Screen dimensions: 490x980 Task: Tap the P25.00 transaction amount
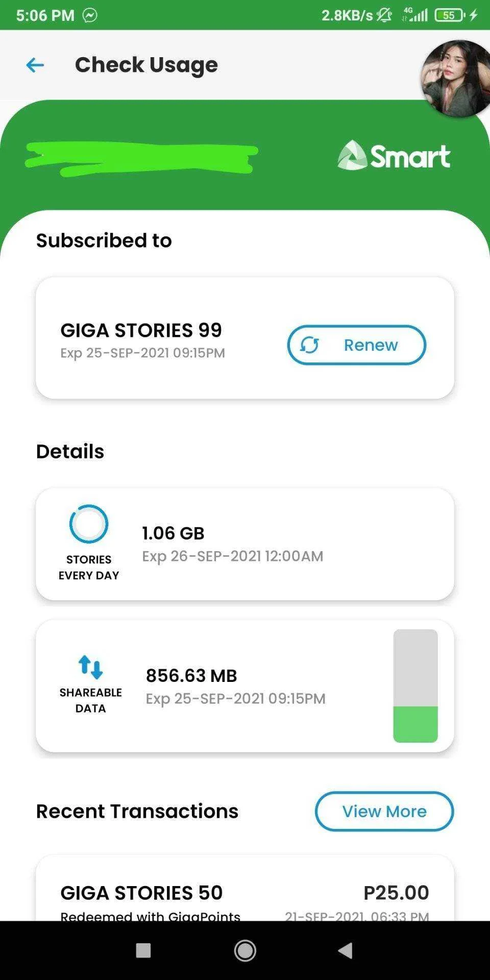(x=396, y=893)
